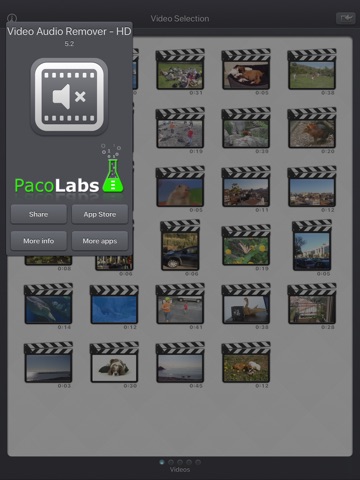Click the last page indicator dot

[x=198, y=462]
